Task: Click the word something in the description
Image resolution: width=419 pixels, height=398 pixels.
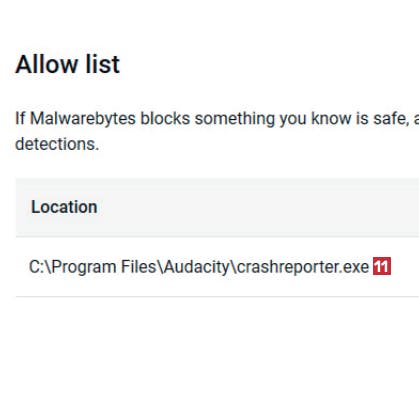Action: 235,119
